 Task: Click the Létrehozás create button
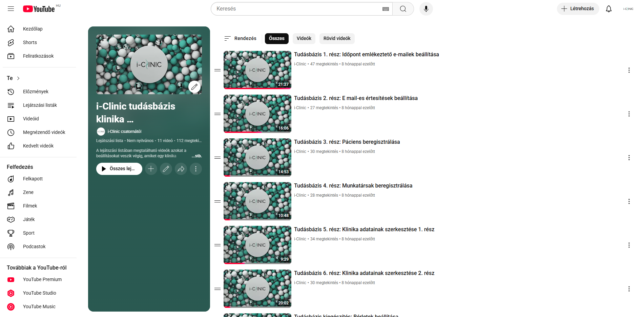[x=578, y=9]
